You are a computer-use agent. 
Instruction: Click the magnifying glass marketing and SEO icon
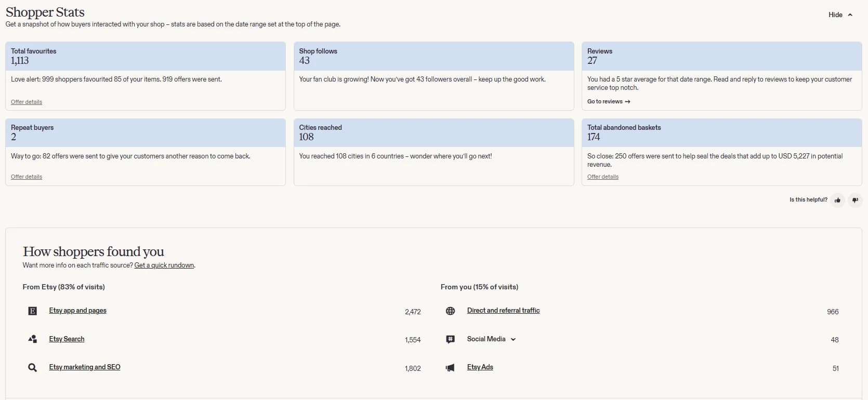pyautogui.click(x=32, y=368)
